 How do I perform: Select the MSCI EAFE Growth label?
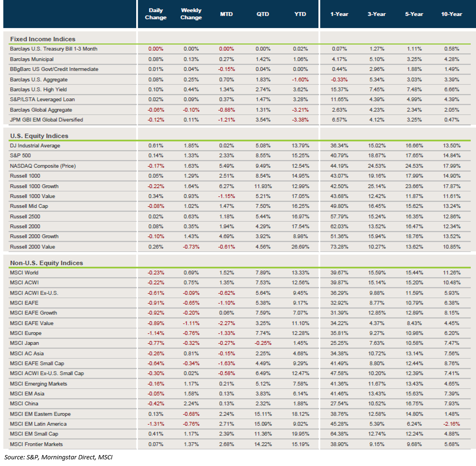coord(33,313)
